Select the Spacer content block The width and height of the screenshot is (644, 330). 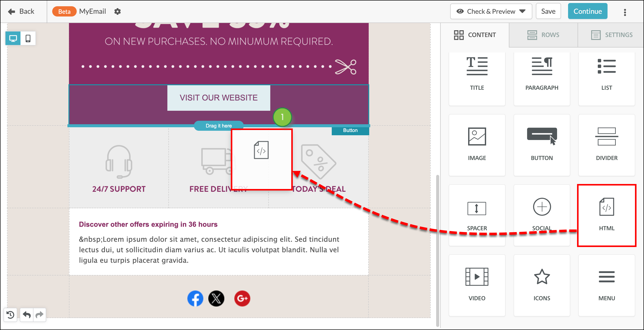477,215
